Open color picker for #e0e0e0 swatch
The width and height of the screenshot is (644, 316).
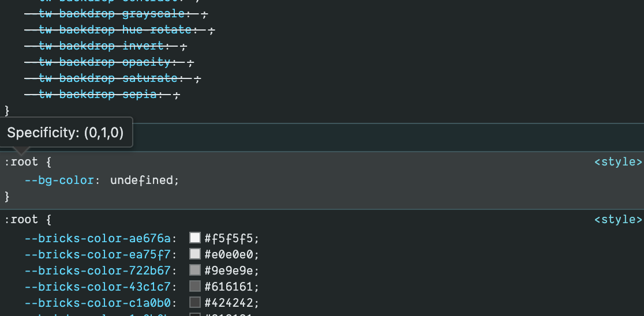(x=194, y=254)
